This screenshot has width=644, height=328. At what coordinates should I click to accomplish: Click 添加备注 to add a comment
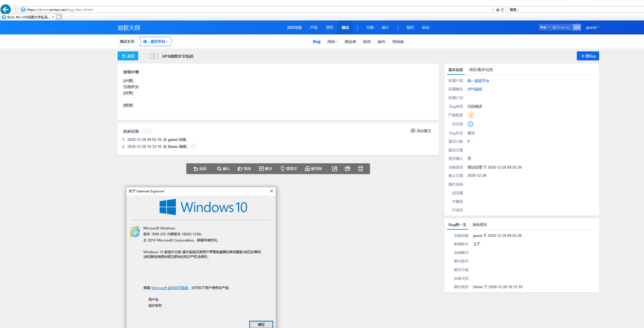pos(421,131)
